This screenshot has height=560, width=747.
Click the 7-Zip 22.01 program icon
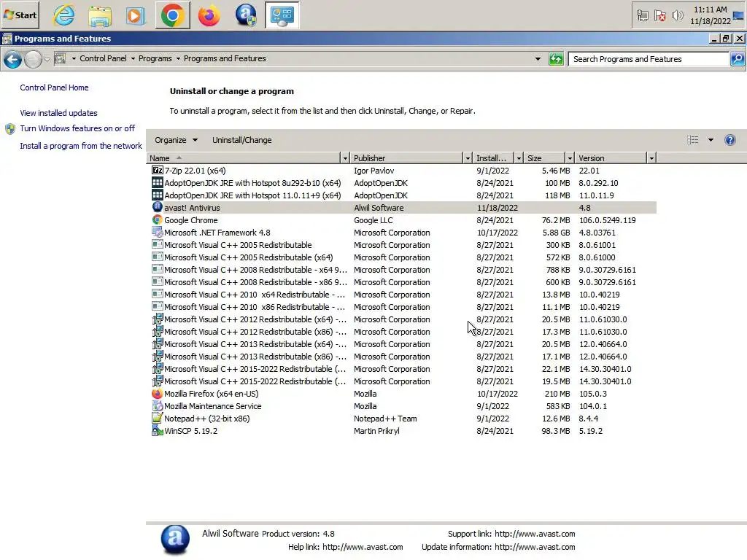pos(158,170)
